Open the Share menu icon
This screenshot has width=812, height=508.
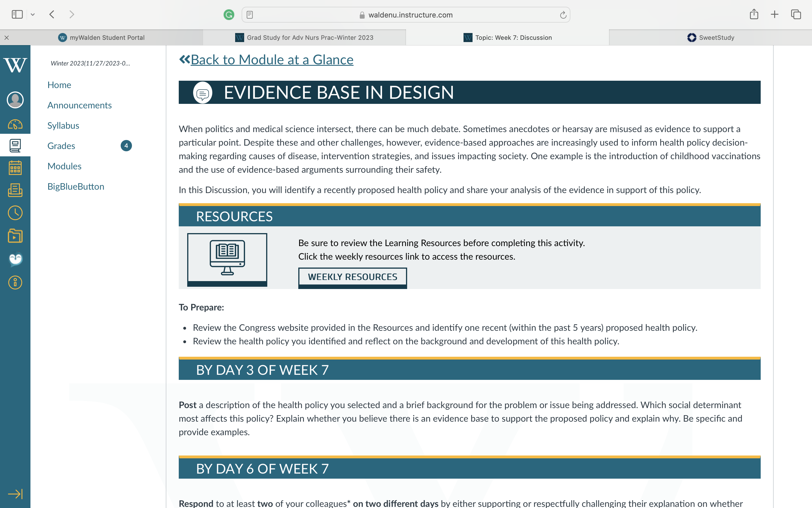[x=754, y=14]
